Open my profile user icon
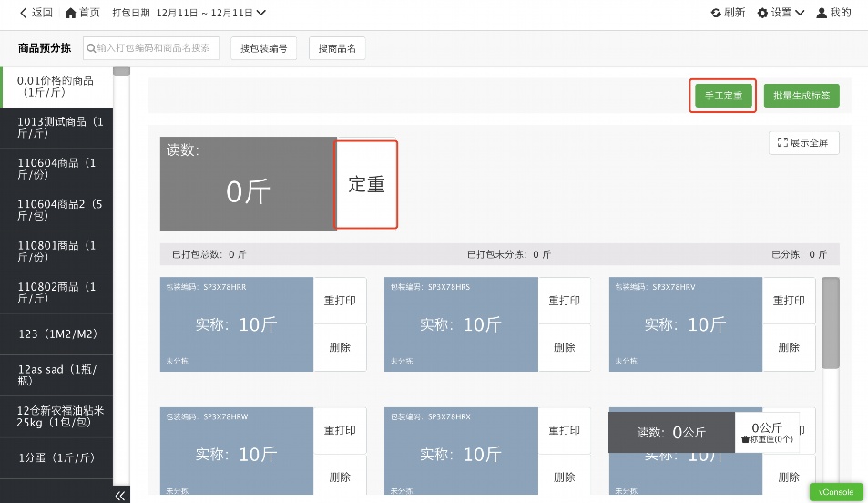868x503 pixels. pos(822,13)
